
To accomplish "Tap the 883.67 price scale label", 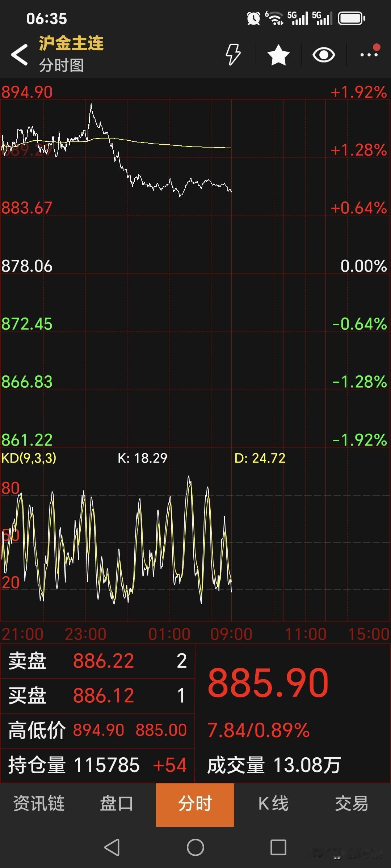I will 27,208.
